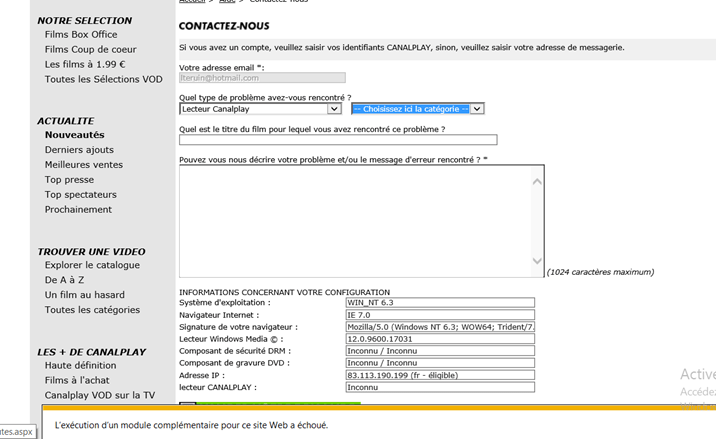Open Toutes les Sélections VOD
The height and width of the screenshot is (439, 716).
(103, 80)
